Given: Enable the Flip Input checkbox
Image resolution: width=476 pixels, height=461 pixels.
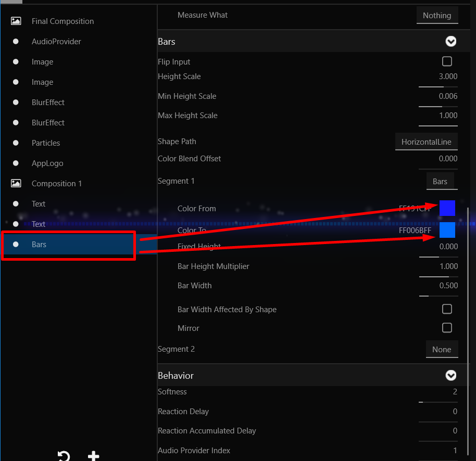Looking at the screenshot, I should tap(447, 62).
